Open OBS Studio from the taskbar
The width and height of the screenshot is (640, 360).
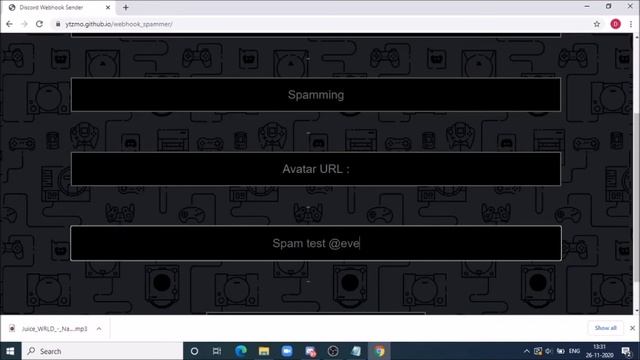[x=333, y=351]
